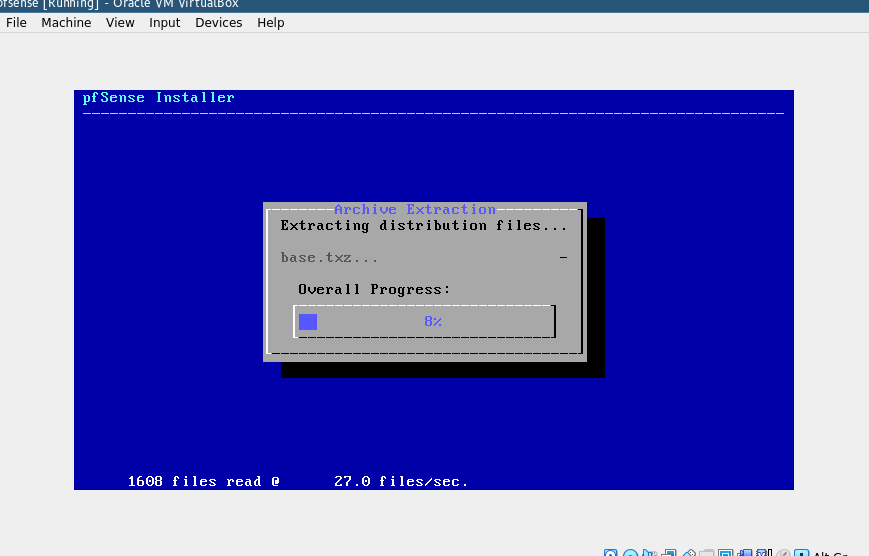
Task: Click the overall progress bar fill block
Action: click(308, 322)
